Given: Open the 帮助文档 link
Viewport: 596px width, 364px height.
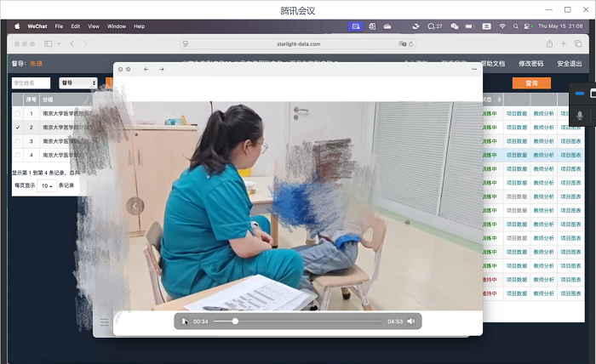Looking at the screenshot, I should tap(493, 64).
